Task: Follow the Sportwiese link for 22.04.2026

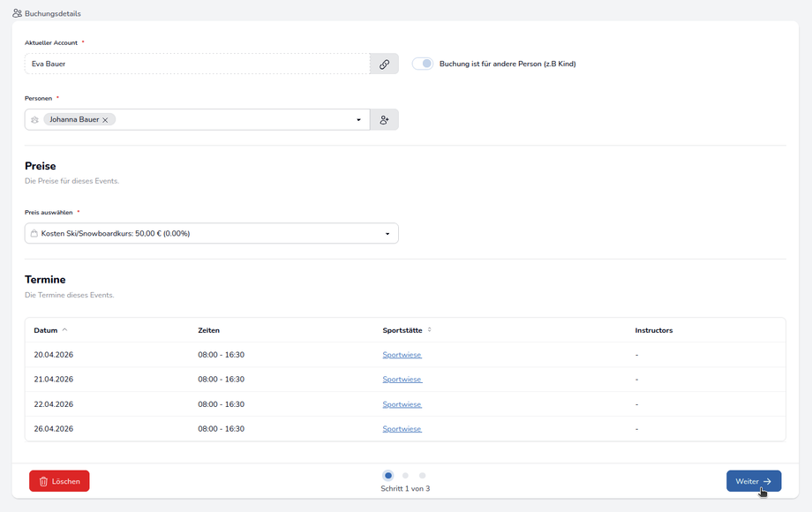Action: tap(402, 404)
